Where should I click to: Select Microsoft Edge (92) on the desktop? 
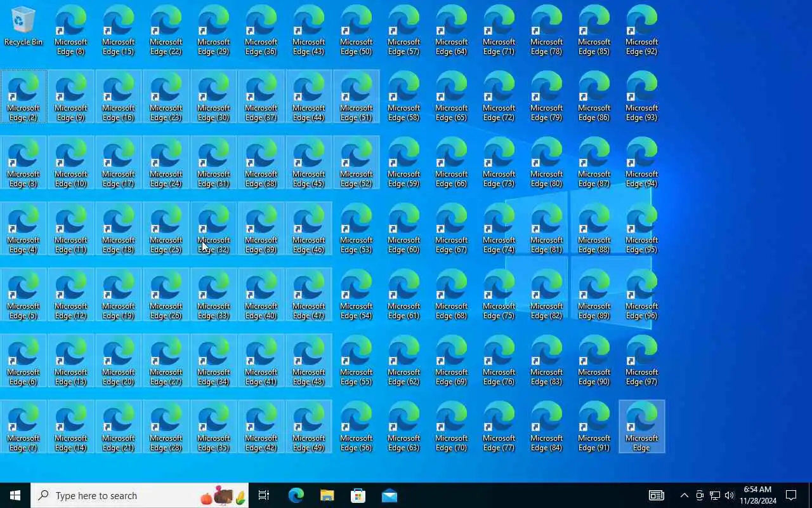point(642,30)
